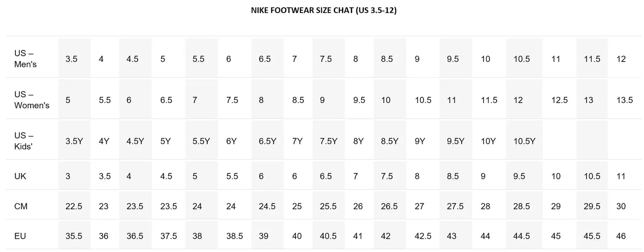Click the EU row label
This screenshot has height=252, width=644.
pos(20,236)
